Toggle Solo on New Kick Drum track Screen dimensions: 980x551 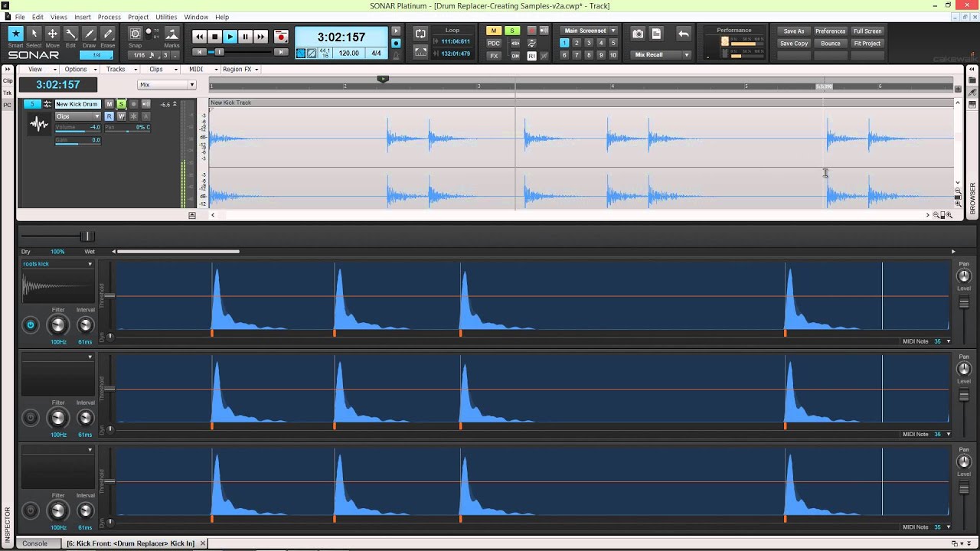tap(121, 104)
